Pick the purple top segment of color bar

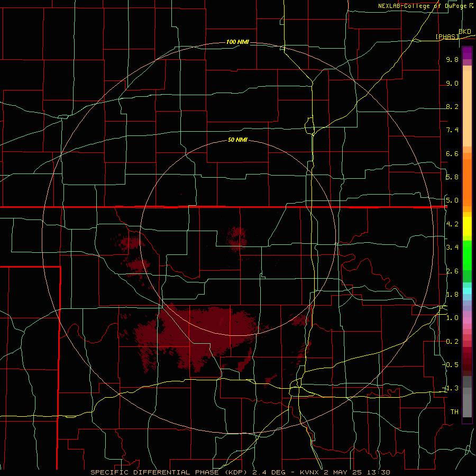coord(467,53)
